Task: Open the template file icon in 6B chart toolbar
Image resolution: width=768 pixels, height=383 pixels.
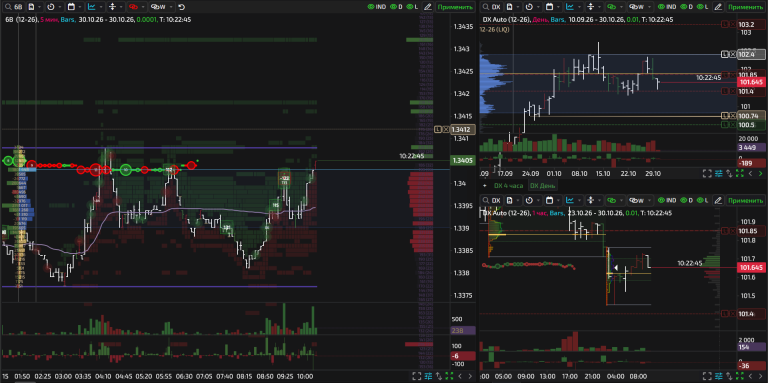Action: coord(31,7)
